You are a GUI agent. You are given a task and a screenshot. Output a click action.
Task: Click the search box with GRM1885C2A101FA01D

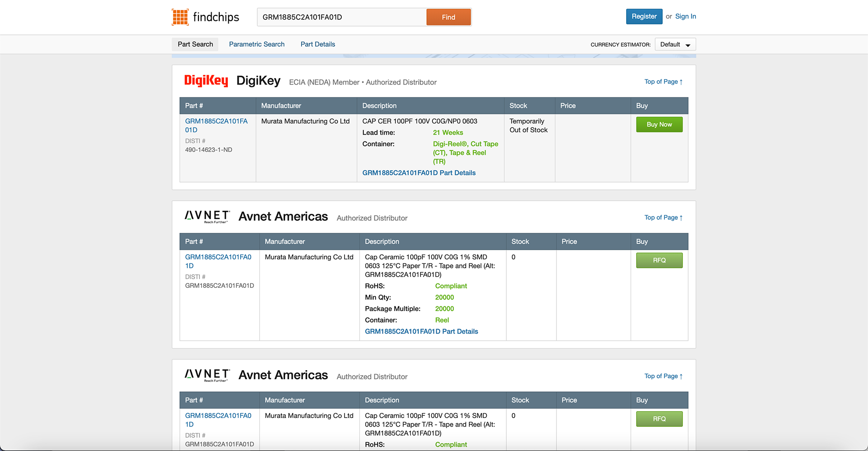click(342, 17)
